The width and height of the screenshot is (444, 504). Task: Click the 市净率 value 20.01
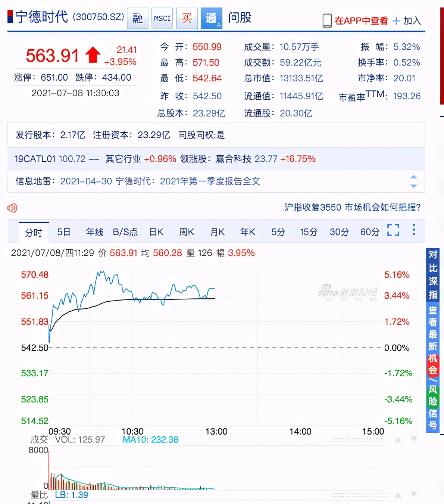pos(404,78)
